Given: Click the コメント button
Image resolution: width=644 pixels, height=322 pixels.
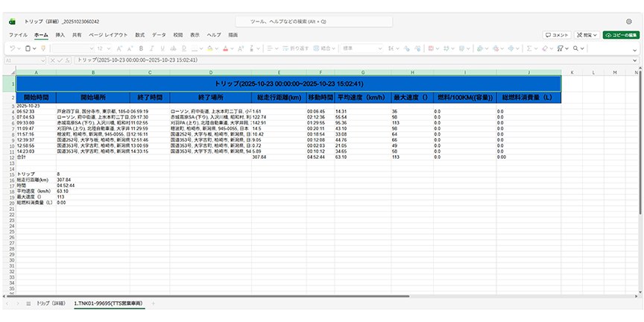Looking at the screenshot, I should coord(557,35).
